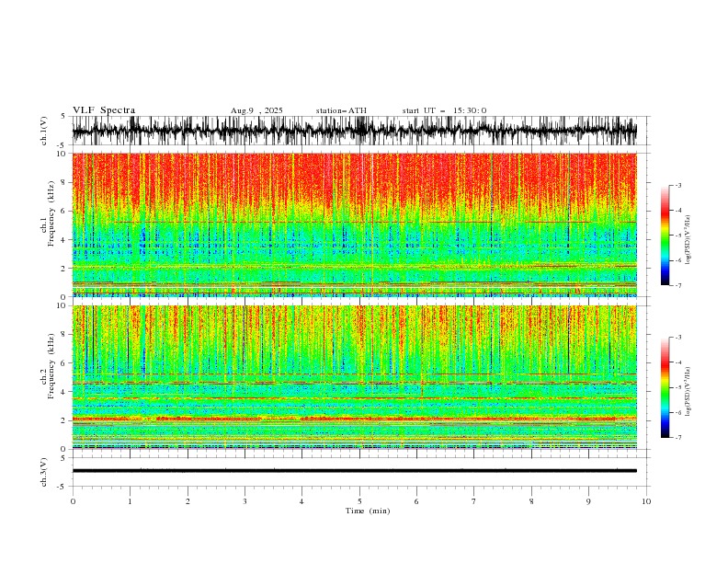Viewport: 728px width, 563px height.
Task: Click the lower colorbar log(PSD) label
Action: click(x=688, y=392)
